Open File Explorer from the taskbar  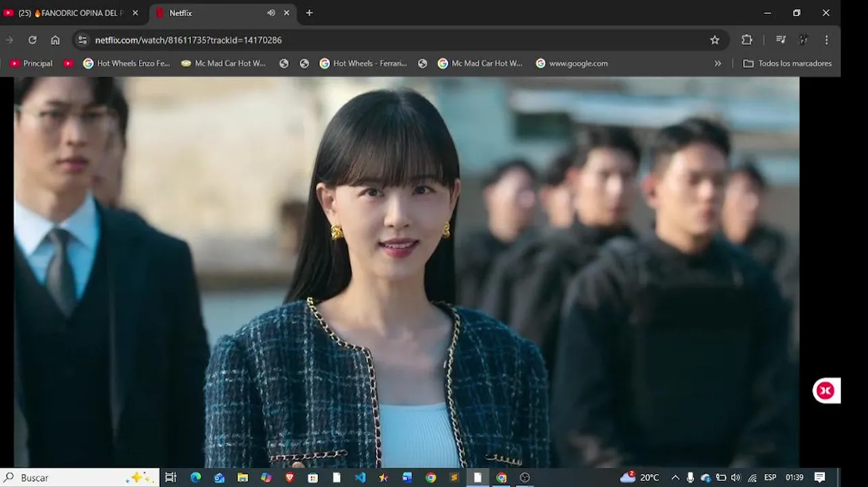243,478
